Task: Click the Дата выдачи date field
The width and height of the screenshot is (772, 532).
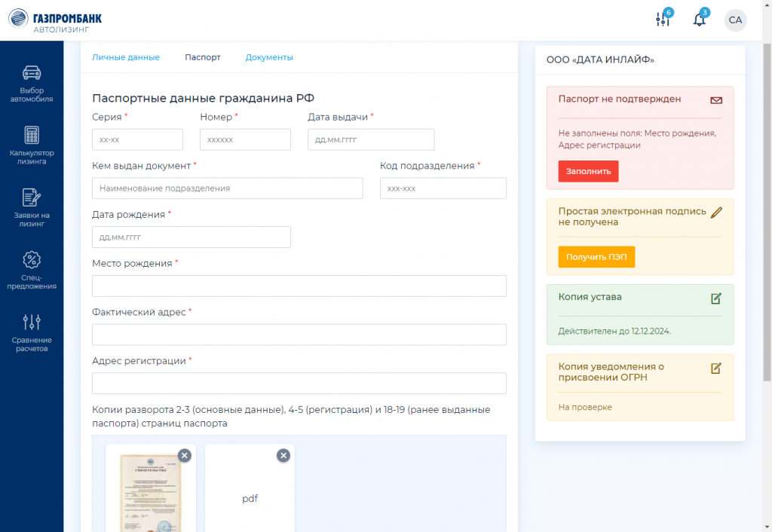Action: pyautogui.click(x=371, y=139)
